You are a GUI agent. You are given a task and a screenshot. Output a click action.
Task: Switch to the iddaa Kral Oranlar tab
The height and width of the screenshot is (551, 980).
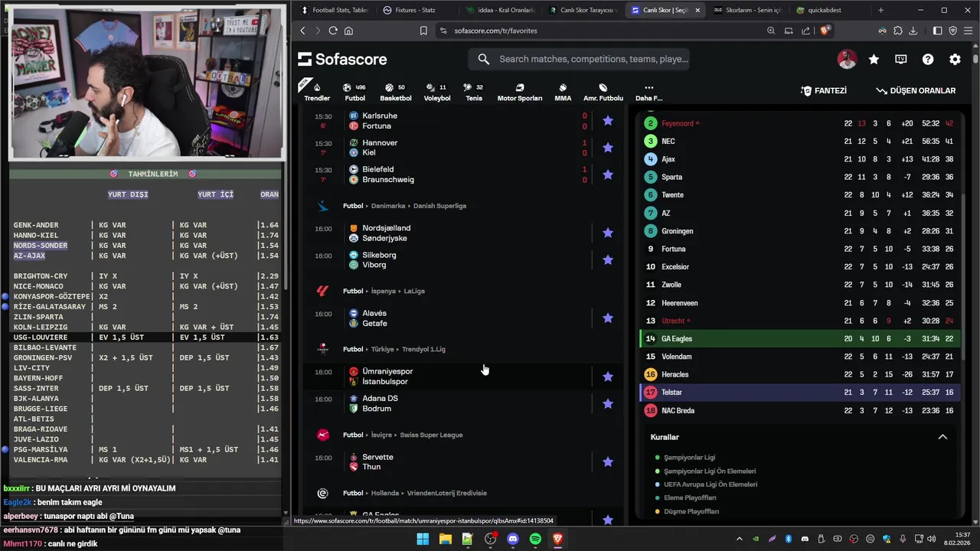point(501,10)
